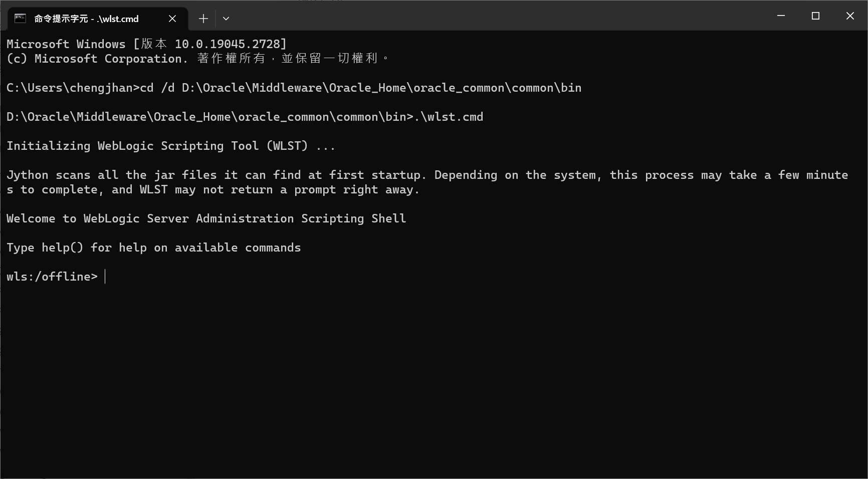The width and height of the screenshot is (868, 479).
Task: Click the wls:/offline> prompt text
Action: (52, 277)
